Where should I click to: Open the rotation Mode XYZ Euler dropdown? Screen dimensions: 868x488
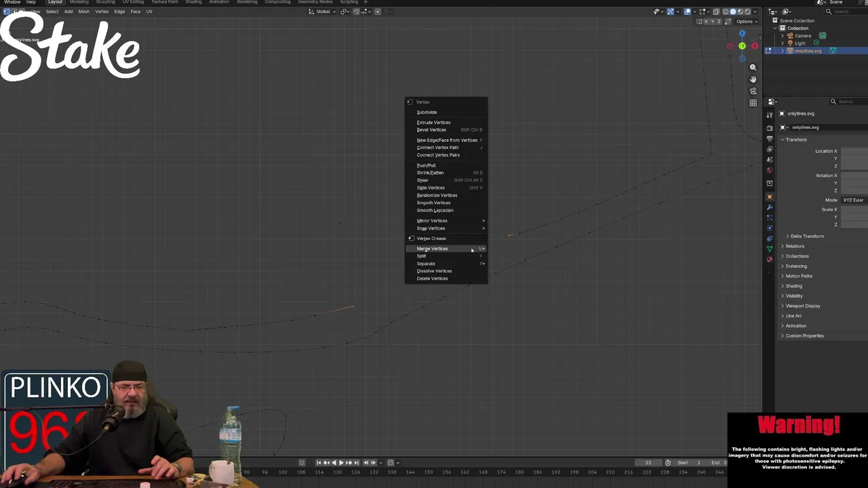pyautogui.click(x=854, y=200)
